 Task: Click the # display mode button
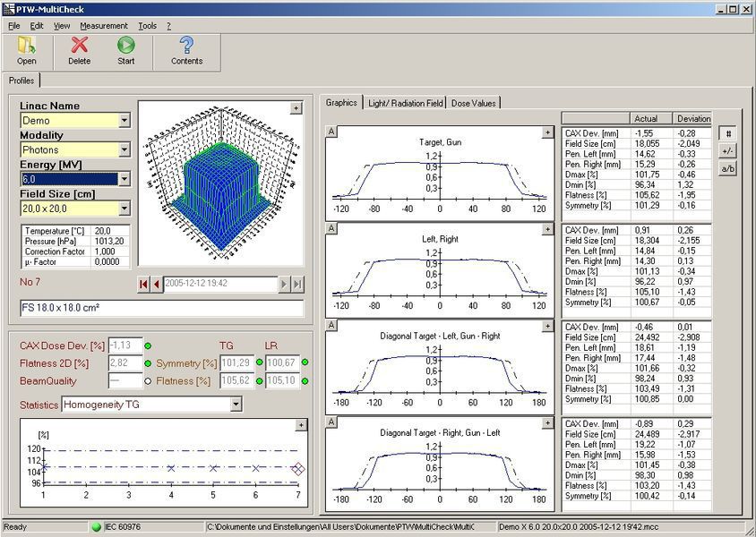[x=728, y=134]
